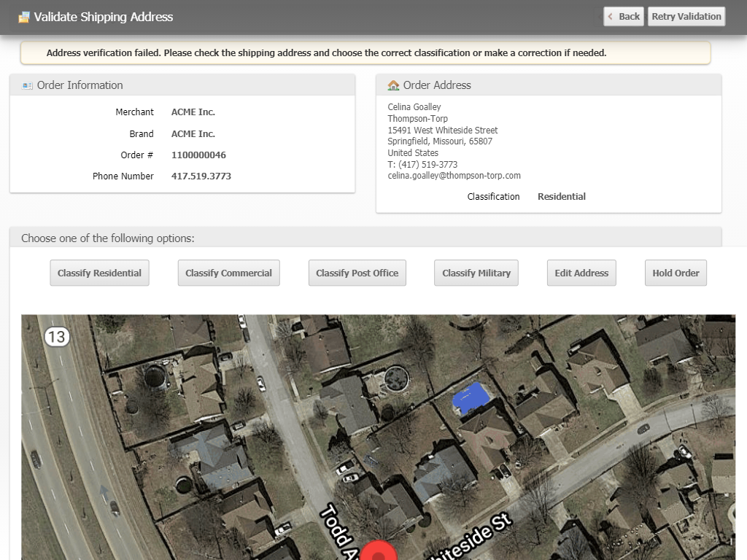
Task: Select the Classify Military button
Action: click(x=476, y=273)
